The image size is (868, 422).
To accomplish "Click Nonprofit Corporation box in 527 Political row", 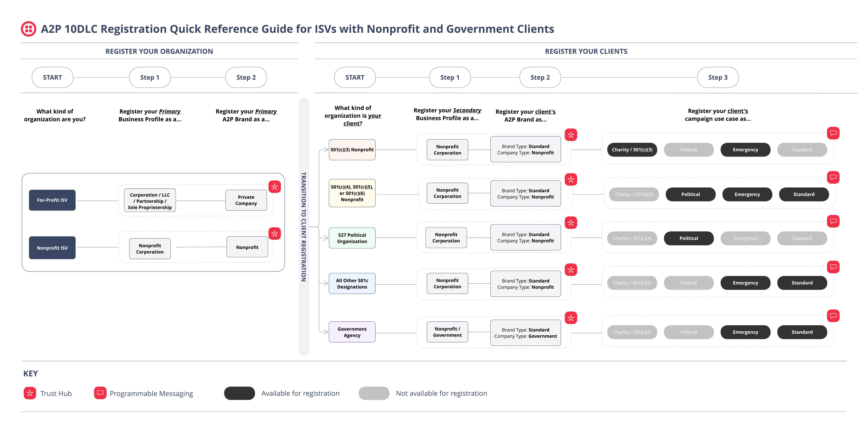I will click(x=446, y=238).
